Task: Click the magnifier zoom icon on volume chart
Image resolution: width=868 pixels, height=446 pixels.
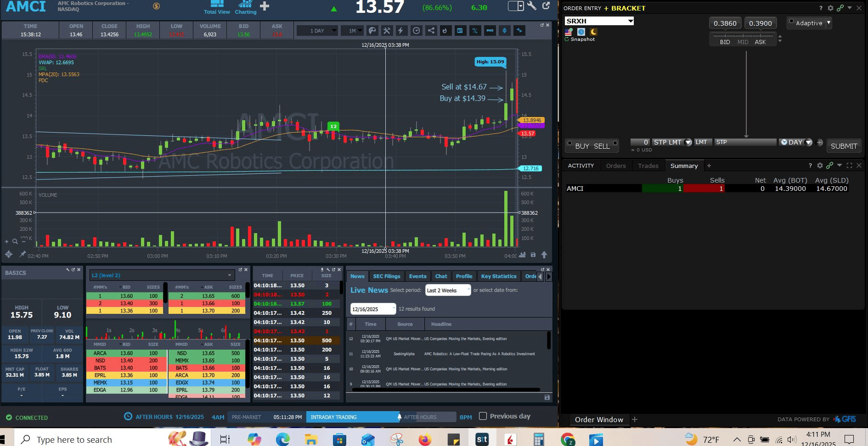Action: [15, 241]
